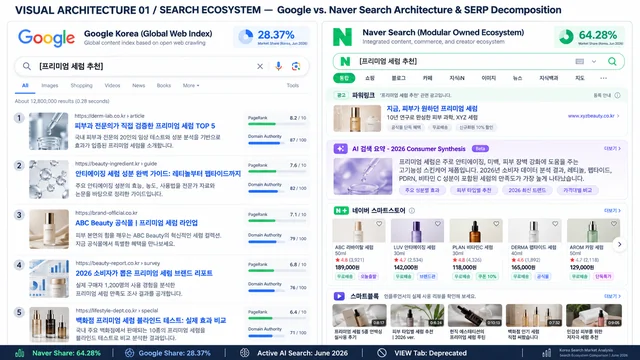Click in the Google search input field

tap(161, 66)
